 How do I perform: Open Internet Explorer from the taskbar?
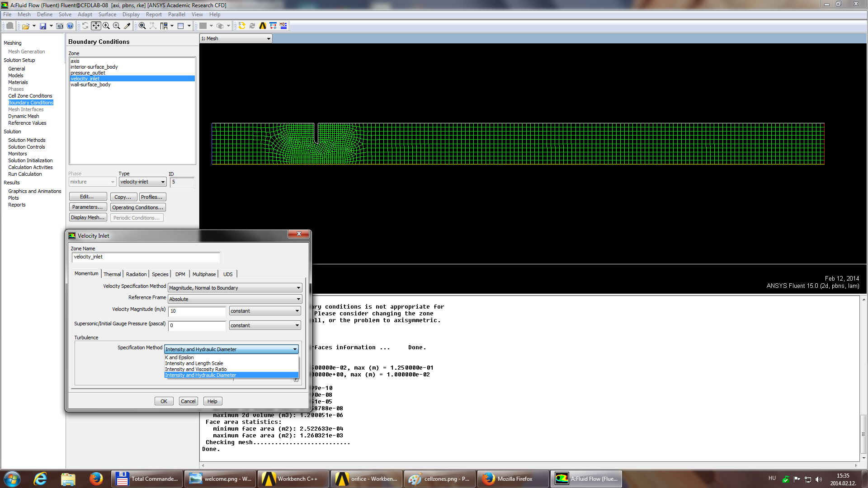pyautogui.click(x=40, y=479)
